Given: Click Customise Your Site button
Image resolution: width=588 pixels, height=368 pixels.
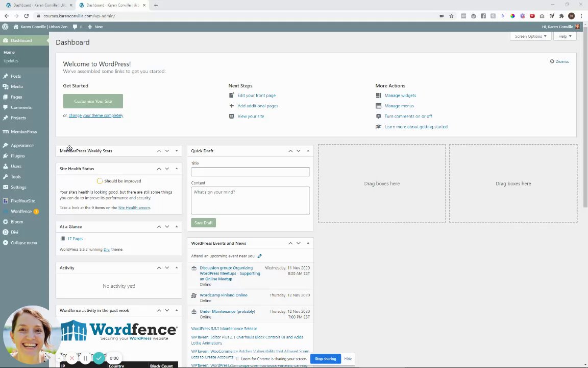Looking at the screenshot, I should pyautogui.click(x=93, y=101).
